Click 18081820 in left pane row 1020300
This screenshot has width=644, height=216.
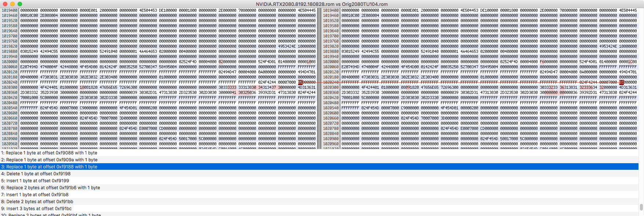pos(88,87)
